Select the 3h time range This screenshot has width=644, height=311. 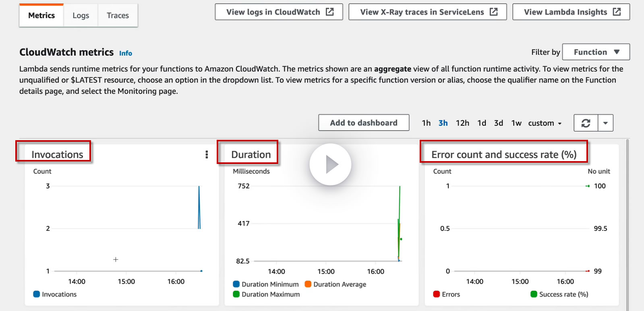[x=443, y=123]
